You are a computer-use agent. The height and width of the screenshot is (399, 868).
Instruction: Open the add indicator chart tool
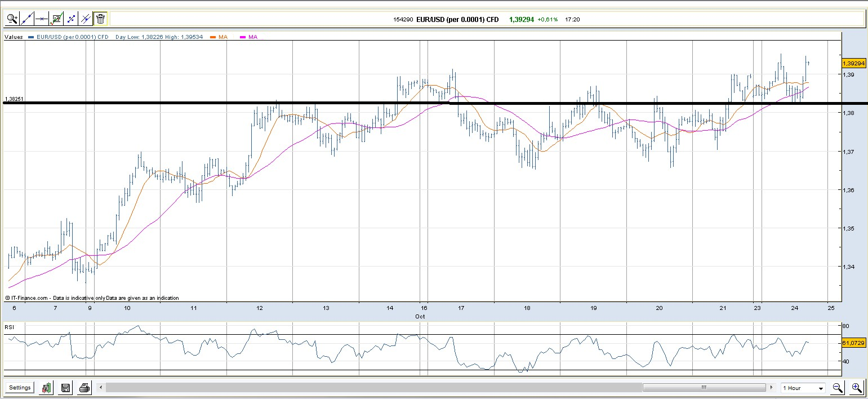[56, 19]
